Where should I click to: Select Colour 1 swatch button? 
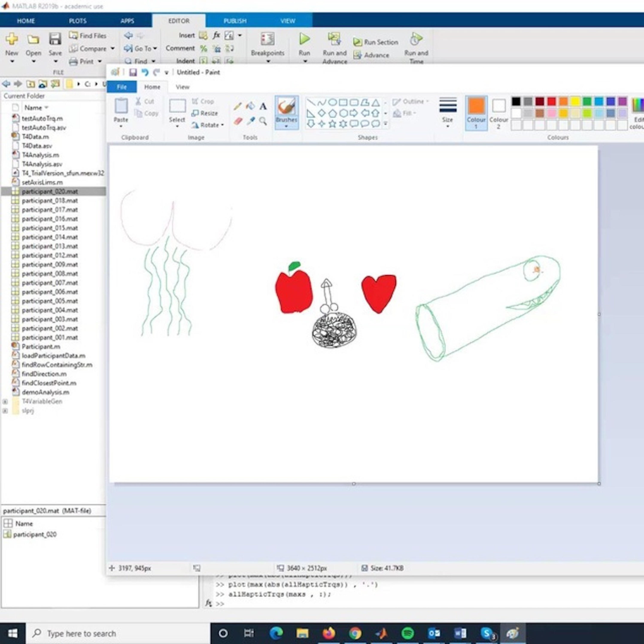click(x=476, y=113)
